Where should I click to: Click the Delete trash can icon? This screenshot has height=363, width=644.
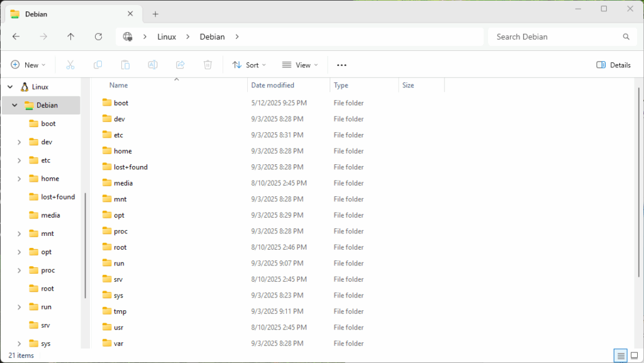(x=208, y=65)
